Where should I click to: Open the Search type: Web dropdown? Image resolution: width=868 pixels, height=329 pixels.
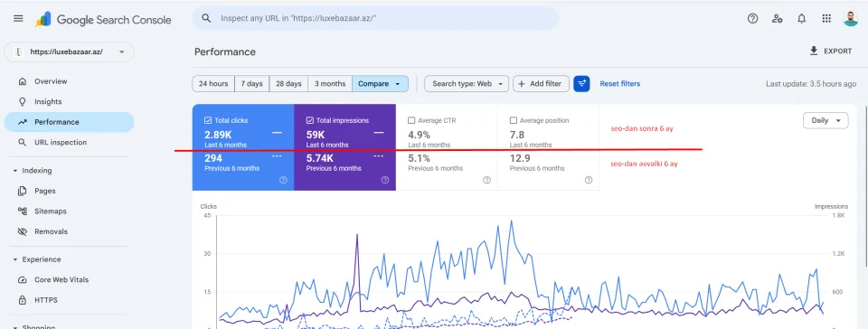click(467, 83)
